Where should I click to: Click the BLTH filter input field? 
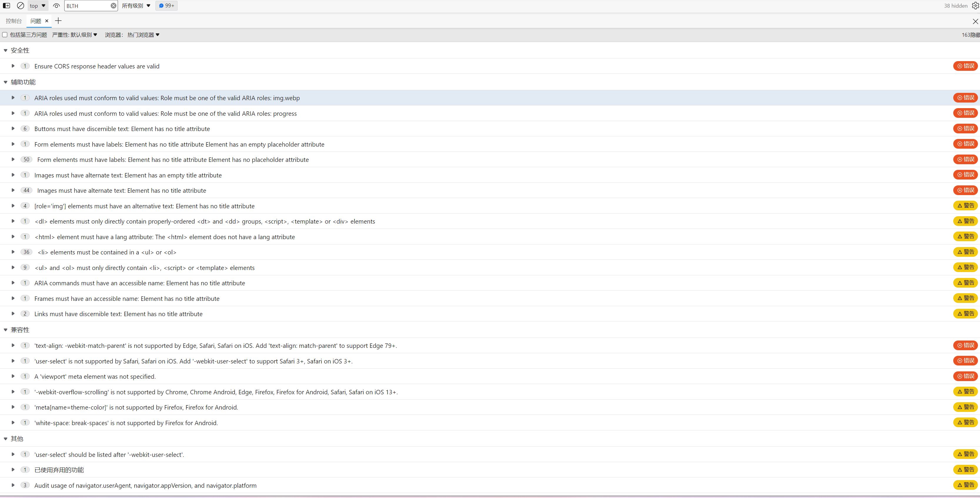click(88, 6)
